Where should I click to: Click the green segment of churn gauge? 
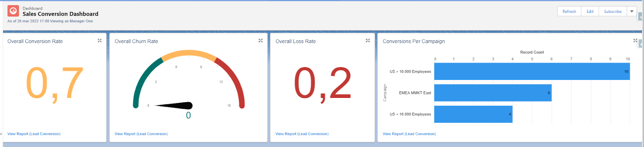(x=142, y=79)
